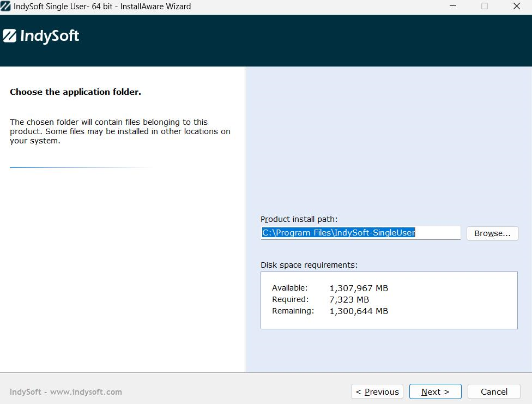The image size is (532, 404).
Task: Select the Required 7,323 MB value
Action: (349, 299)
